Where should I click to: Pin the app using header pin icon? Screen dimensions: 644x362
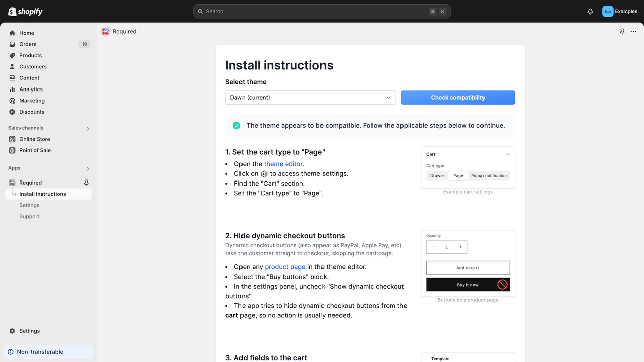(622, 31)
